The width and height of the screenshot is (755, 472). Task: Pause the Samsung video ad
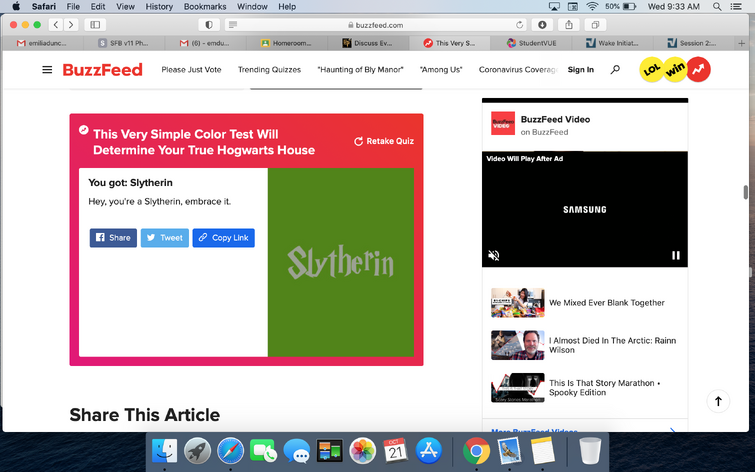click(x=676, y=255)
